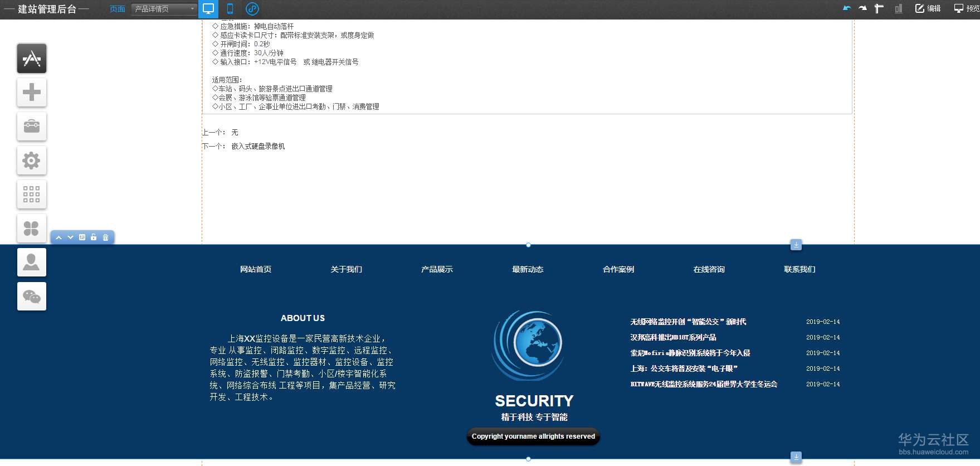The width and height of the screenshot is (980, 466).
Task: Select the 精于科技 专于智能 slogan
Action: pyautogui.click(x=534, y=417)
